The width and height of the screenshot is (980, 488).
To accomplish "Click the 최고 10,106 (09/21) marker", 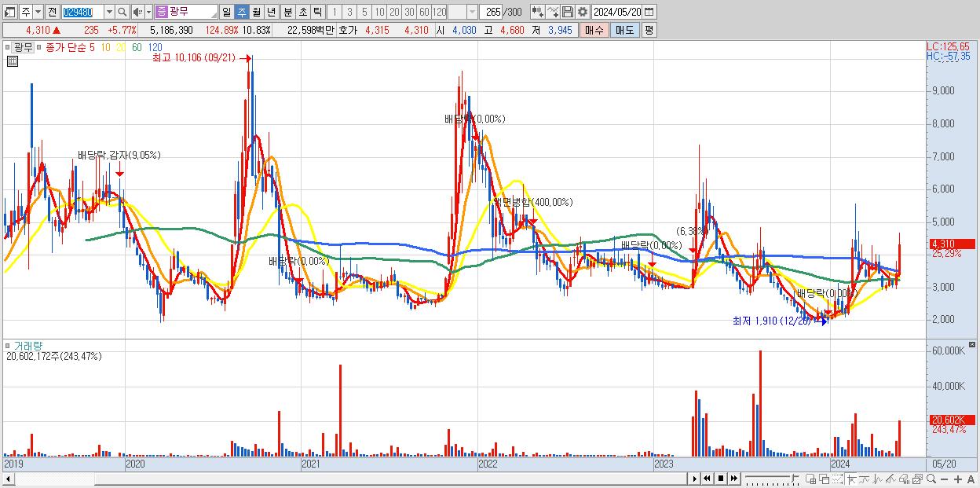I will click(x=195, y=58).
